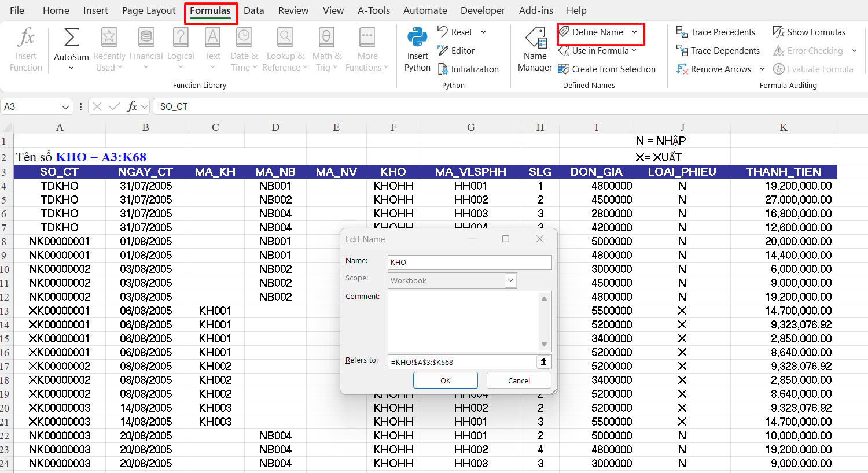Open the Text functions icon
The image size is (868, 473).
pos(212,38)
